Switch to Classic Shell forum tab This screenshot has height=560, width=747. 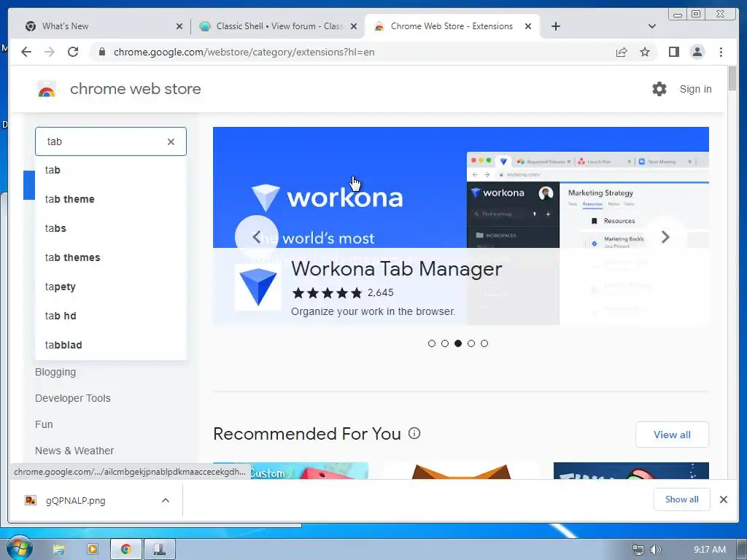[279, 26]
